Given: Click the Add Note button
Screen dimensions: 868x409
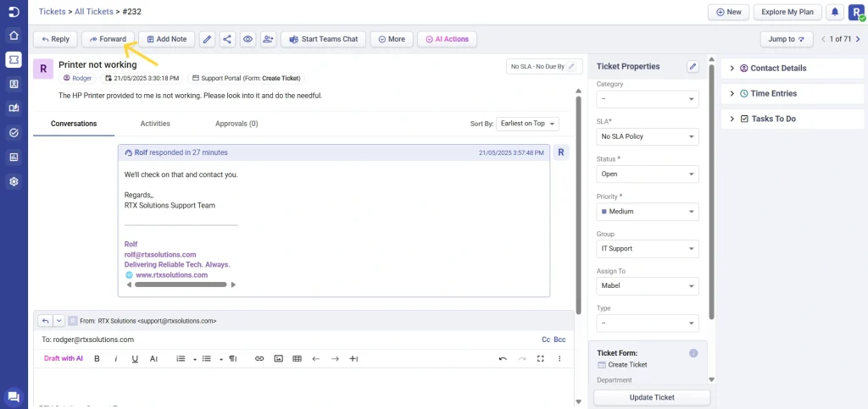Looking at the screenshot, I should click(x=166, y=39).
